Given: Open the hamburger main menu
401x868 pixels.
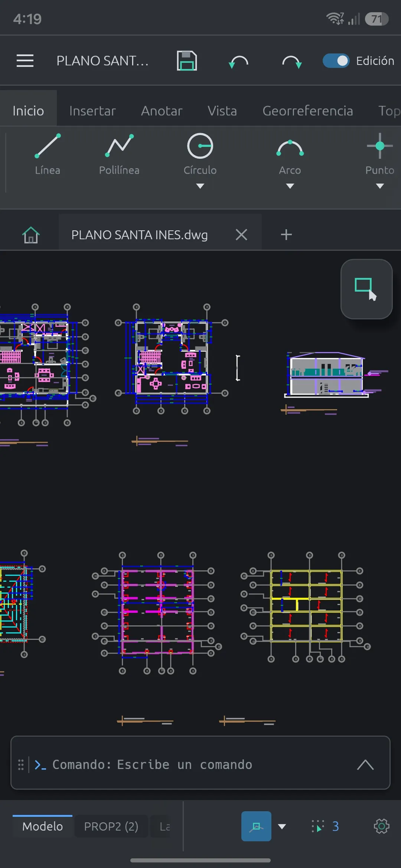Looking at the screenshot, I should (25, 61).
